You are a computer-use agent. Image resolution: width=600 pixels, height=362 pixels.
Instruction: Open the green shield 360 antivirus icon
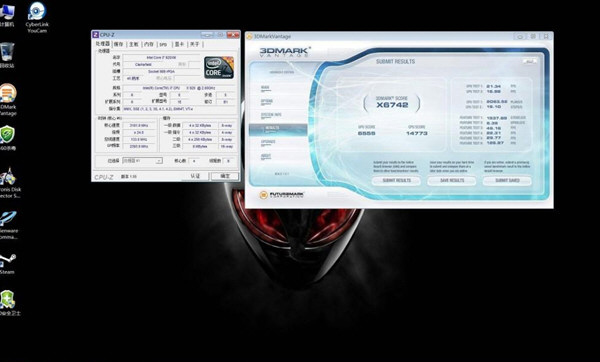coord(8,138)
